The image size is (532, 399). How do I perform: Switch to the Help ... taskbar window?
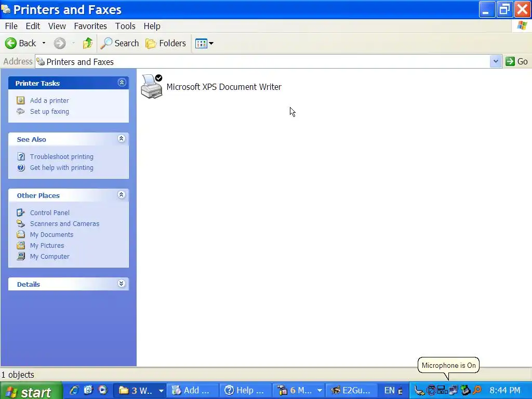point(246,391)
